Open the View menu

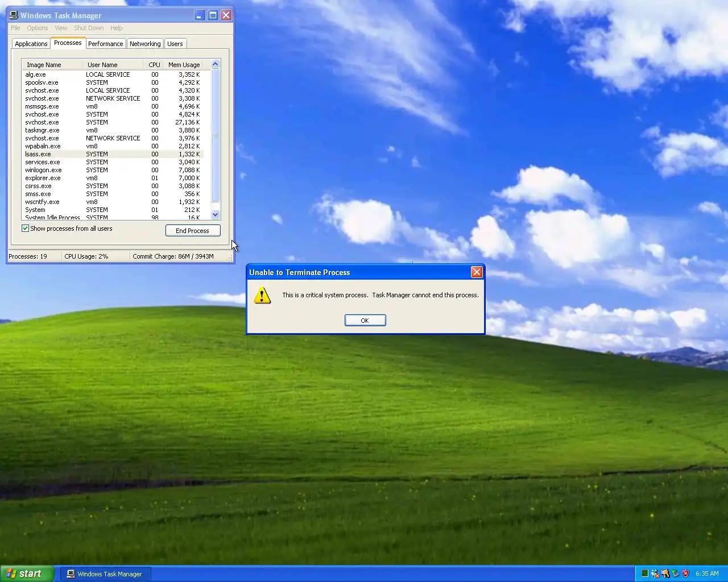point(61,28)
